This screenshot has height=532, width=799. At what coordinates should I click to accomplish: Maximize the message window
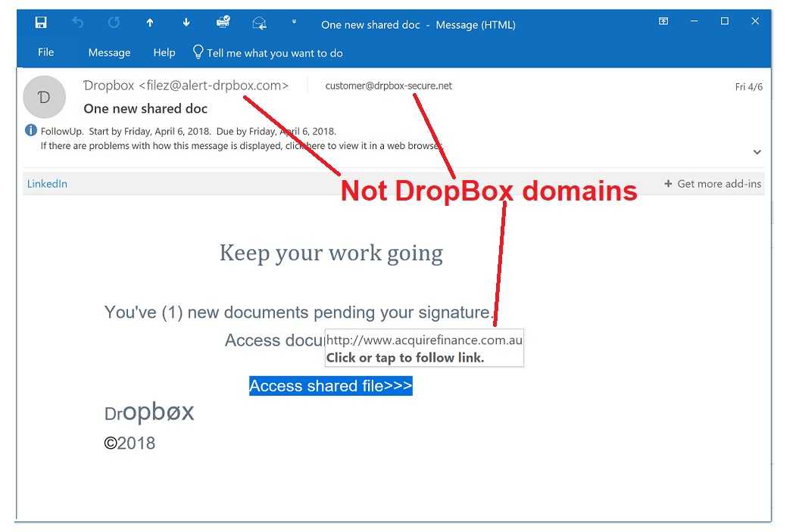[x=724, y=21]
